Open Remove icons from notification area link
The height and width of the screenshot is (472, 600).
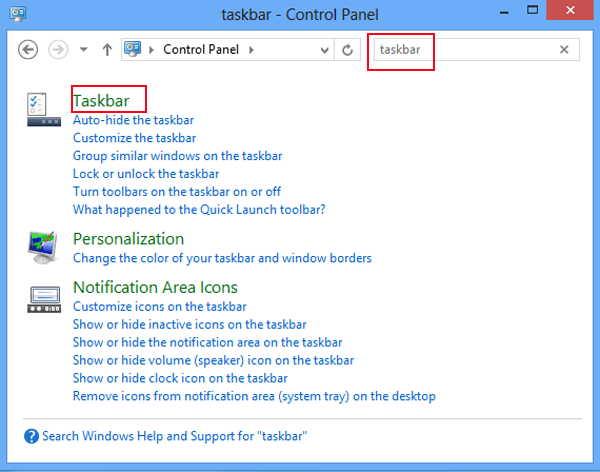coord(254,396)
